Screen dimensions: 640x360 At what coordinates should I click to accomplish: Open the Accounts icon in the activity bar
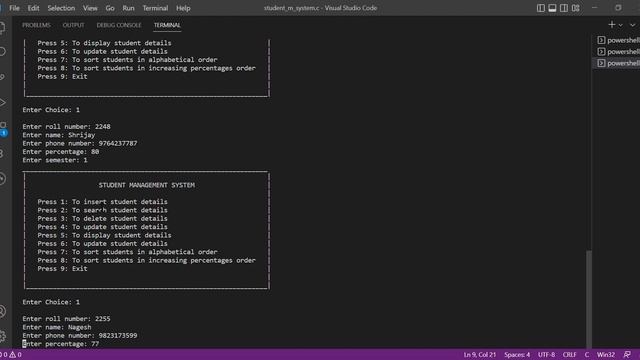2,311
